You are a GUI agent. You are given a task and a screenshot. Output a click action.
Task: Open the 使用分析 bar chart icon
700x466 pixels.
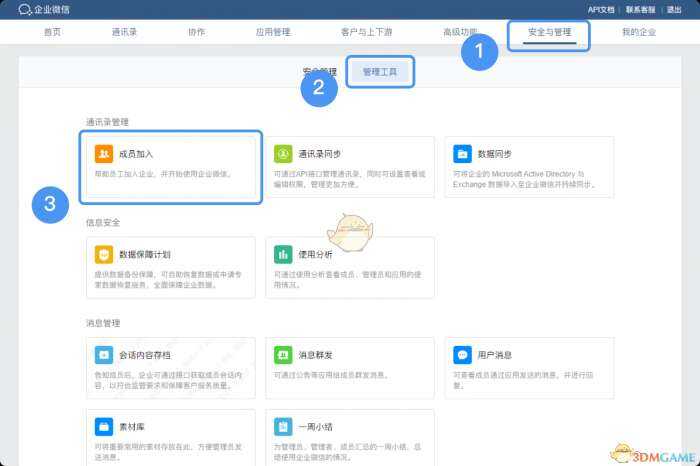(283, 254)
